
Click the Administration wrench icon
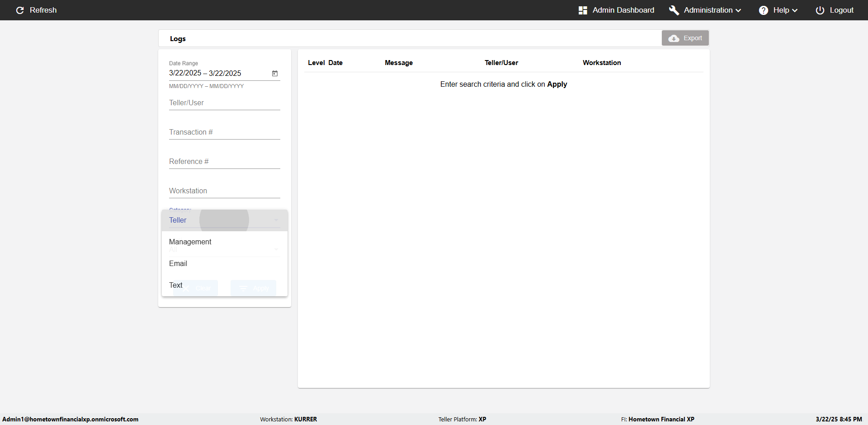[x=674, y=10]
